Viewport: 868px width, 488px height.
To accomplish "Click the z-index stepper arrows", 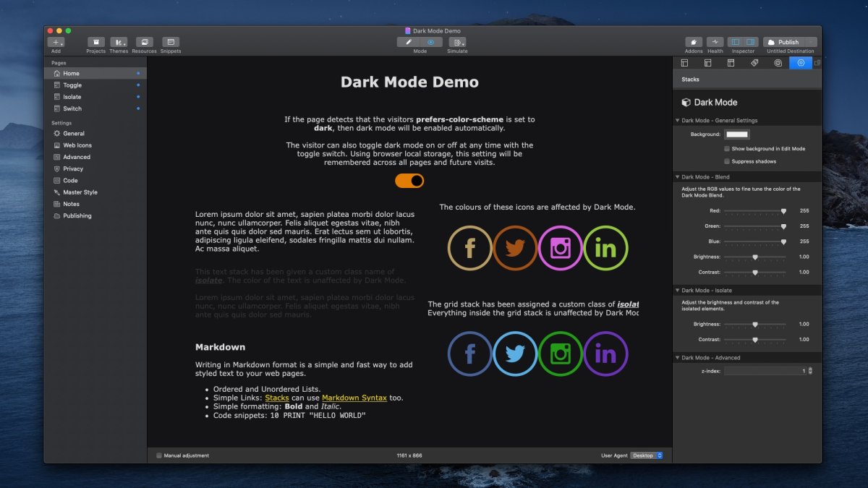I will [810, 371].
